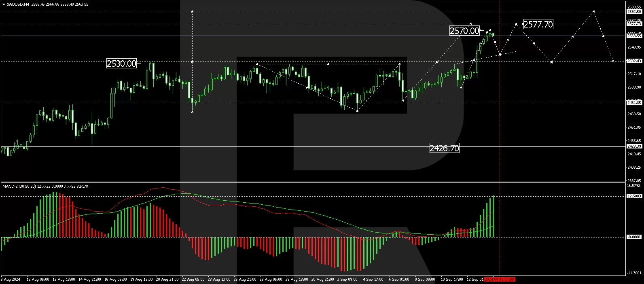
Task: Click the 2577.73 price tag on axis
Action: tap(634, 24)
